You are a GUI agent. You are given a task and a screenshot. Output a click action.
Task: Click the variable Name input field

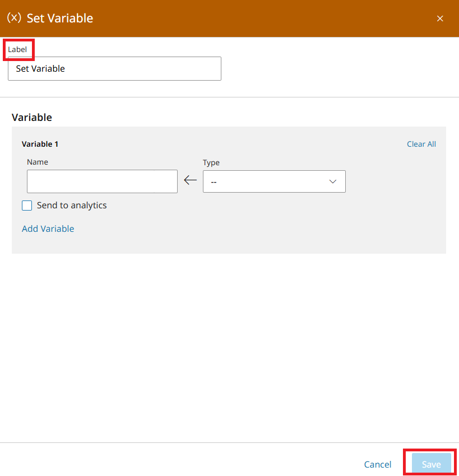coord(102,181)
